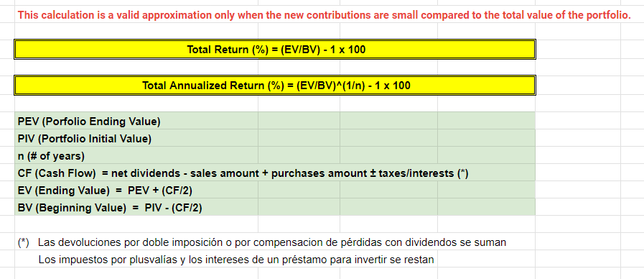Click the first empty green cell right of the BV formula

pyautogui.click(x=299, y=208)
